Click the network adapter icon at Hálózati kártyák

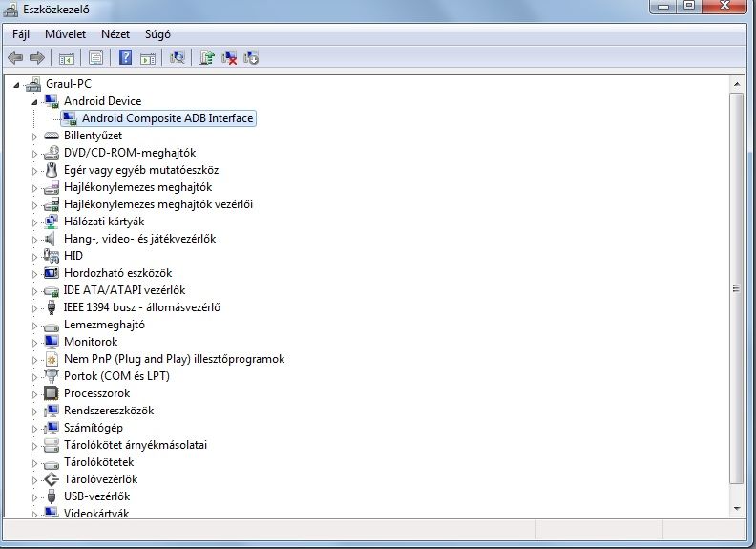click(52, 222)
